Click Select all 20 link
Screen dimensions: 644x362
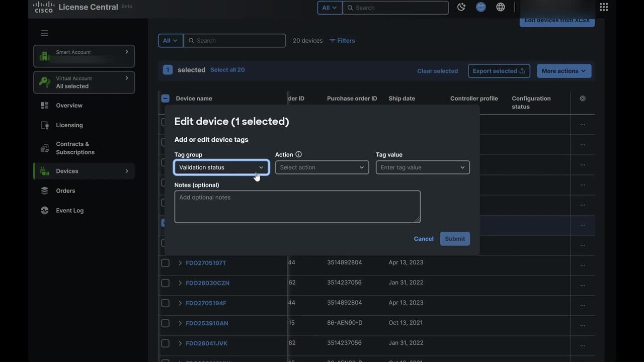coord(227,70)
